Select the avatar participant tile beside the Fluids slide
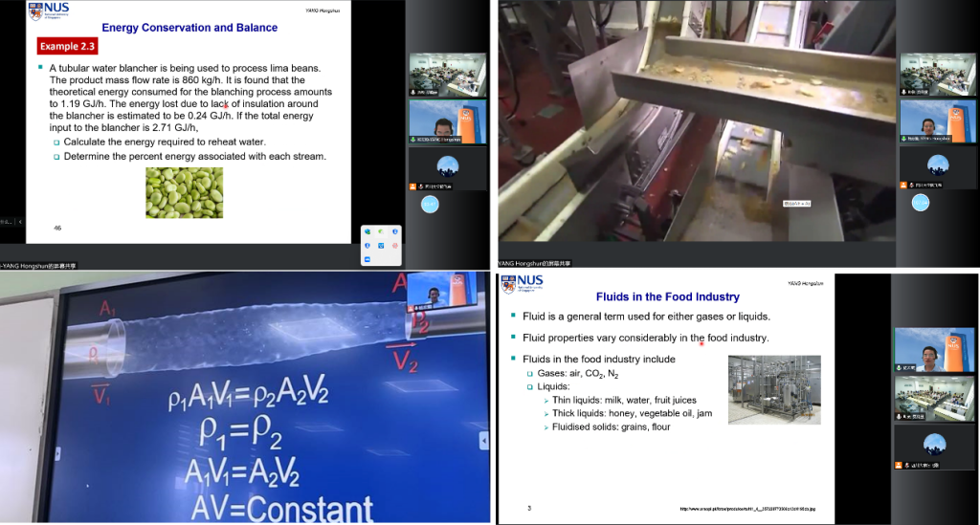The image size is (980, 525). [x=933, y=445]
